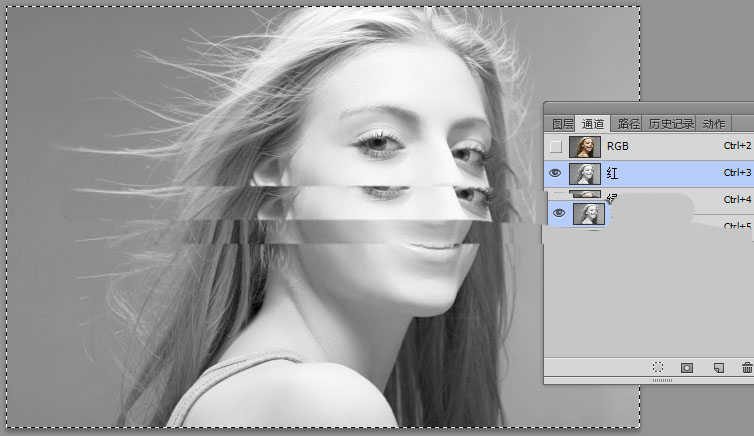Delete current channel using trash icon
Image resolution: width=754 pixels, height=436 pixels.
click(x=746, y=368)
